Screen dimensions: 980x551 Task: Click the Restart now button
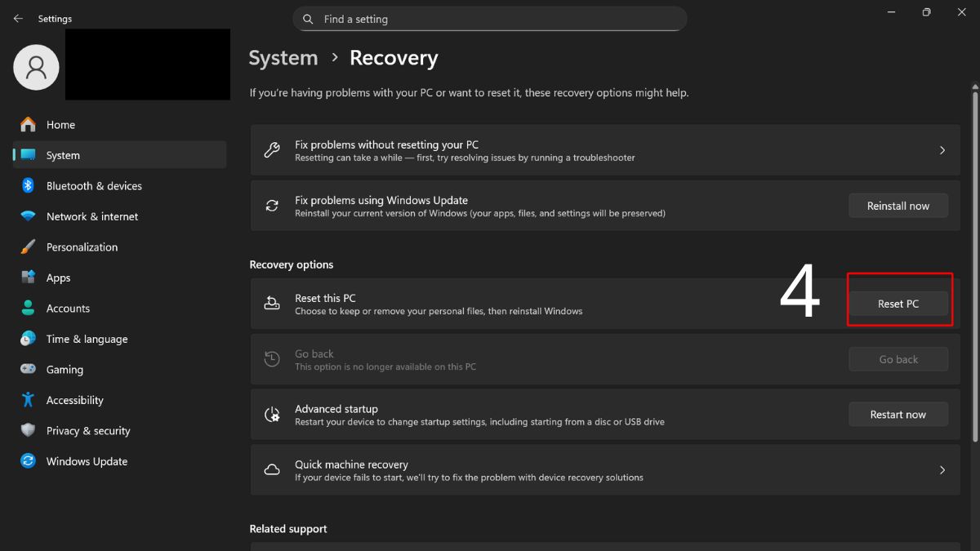tap(898, 415)
